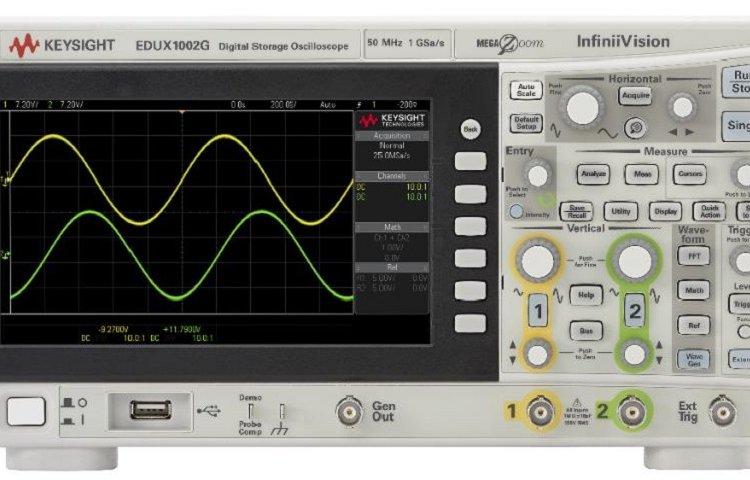This screenshot has width=750, height=480.
Task: Toggle the Intensity button near Entry knob
Action: click(516, 212)
